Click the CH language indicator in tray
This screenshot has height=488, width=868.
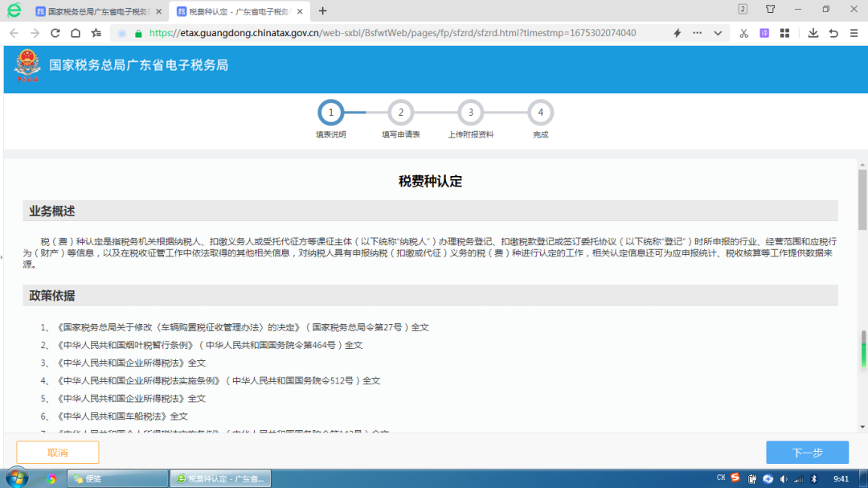pyautogui.click(x=721, y=478)
